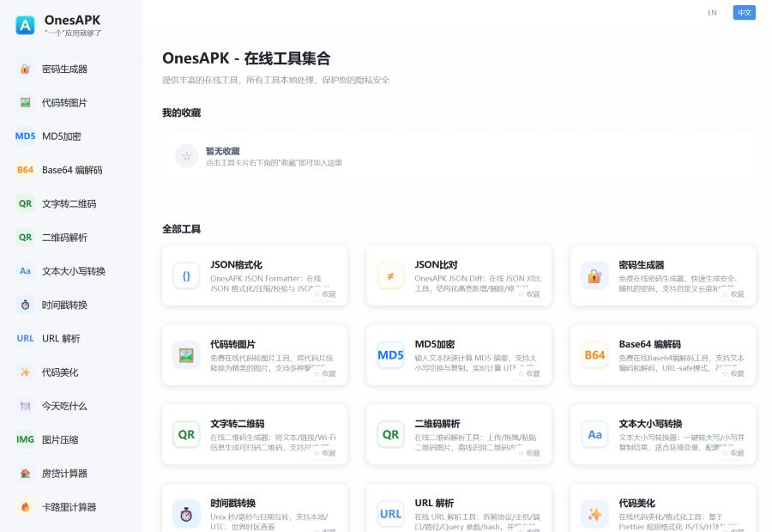Open the MD5加密 tool via its sidebar icon
This screenshot has width=772, height=532.
point(25,136)
